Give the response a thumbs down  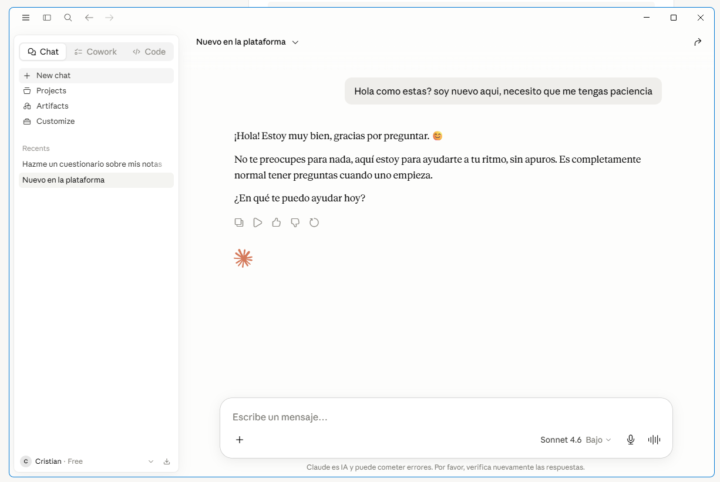coord(295,223)
